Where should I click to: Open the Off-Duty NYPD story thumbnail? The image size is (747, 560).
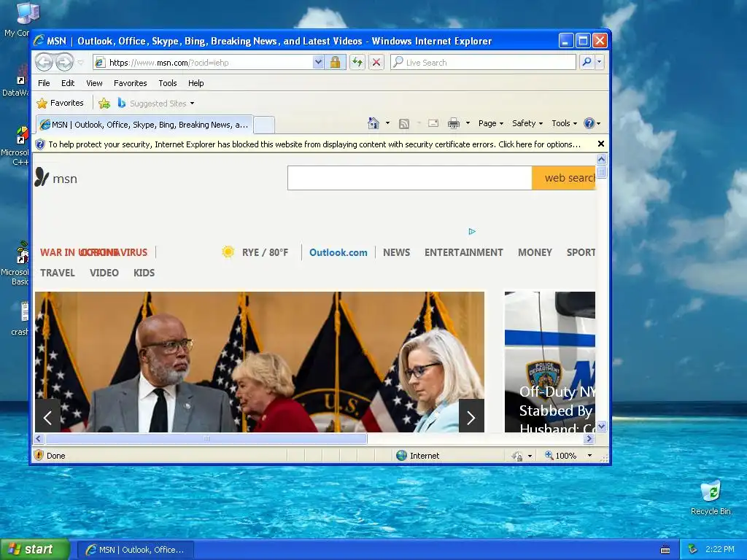point(550,362)
